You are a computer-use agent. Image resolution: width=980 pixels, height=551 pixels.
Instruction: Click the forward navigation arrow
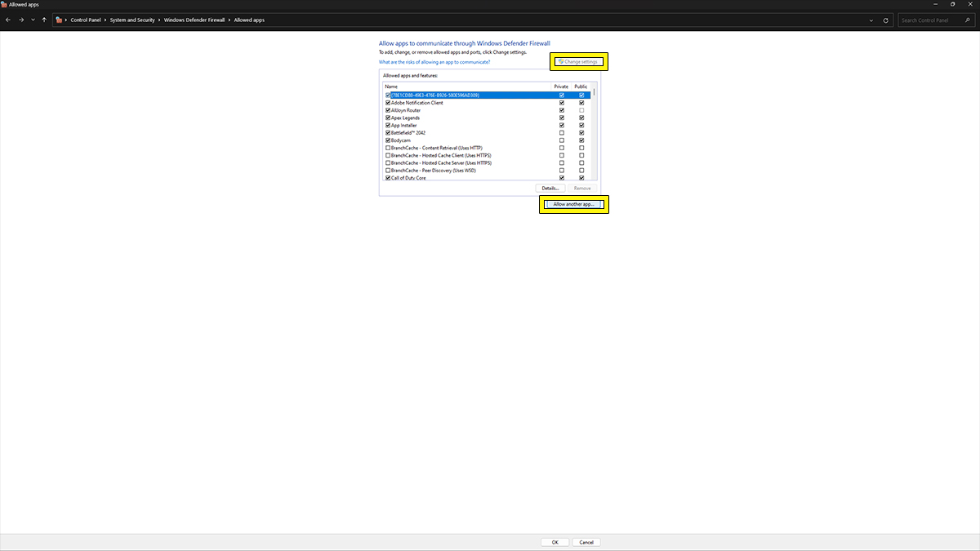point(20,20)
